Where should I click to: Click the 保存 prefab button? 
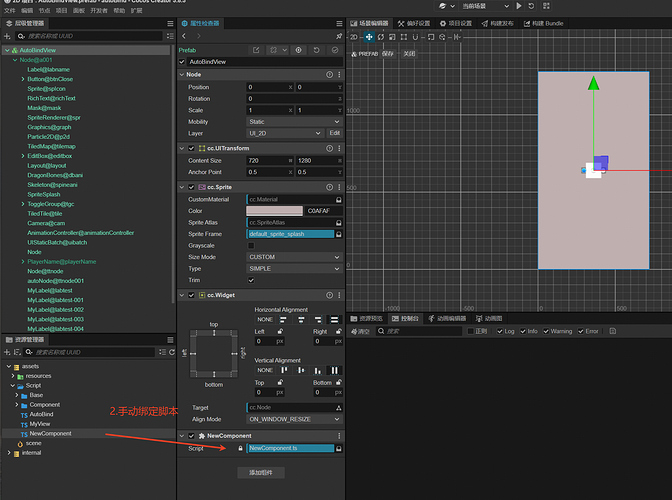[x=388, y=53]
